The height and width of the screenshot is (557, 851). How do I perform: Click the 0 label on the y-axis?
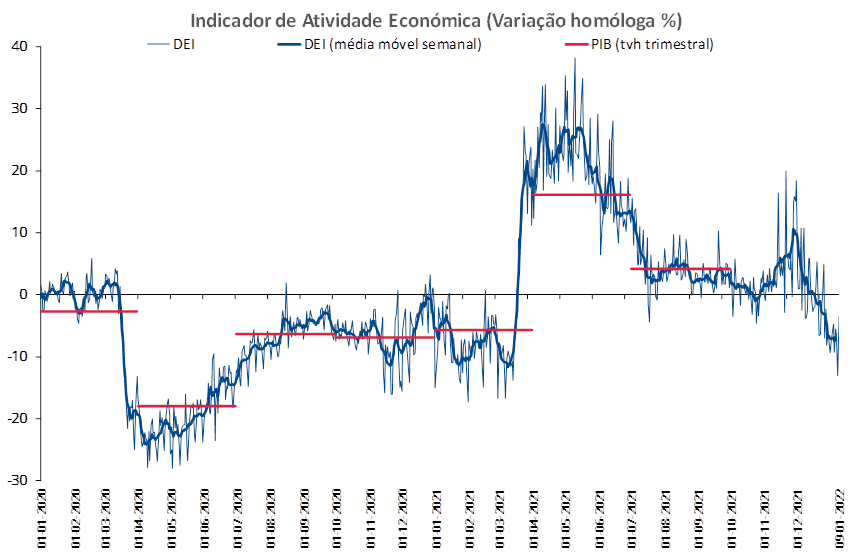tap(23, 295)
